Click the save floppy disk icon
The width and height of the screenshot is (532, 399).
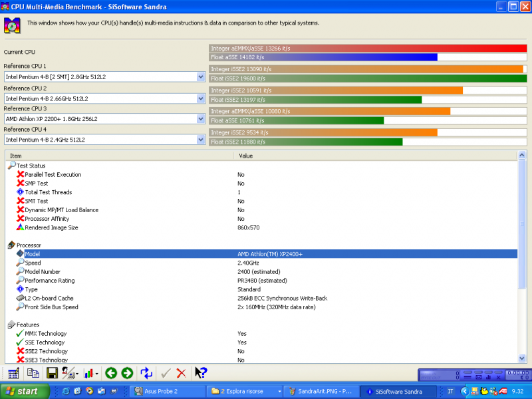point(52,373)
